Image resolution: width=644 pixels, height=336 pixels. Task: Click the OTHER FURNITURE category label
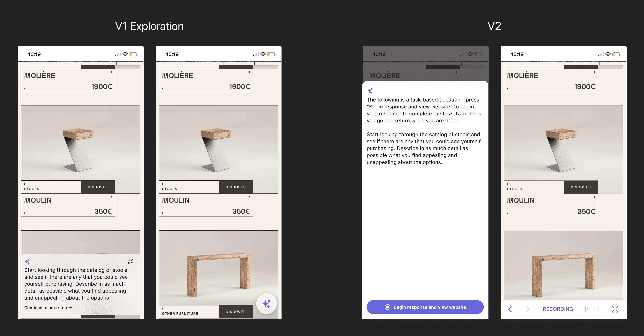(x=180, y=313)
